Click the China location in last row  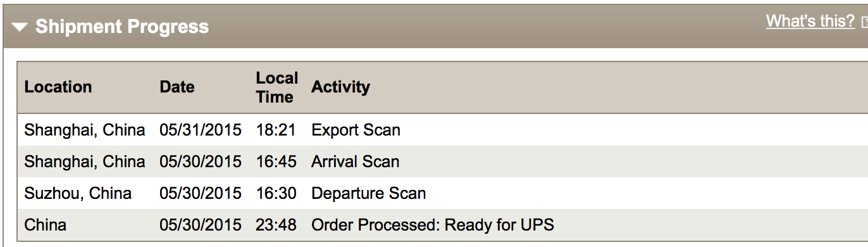46,225
